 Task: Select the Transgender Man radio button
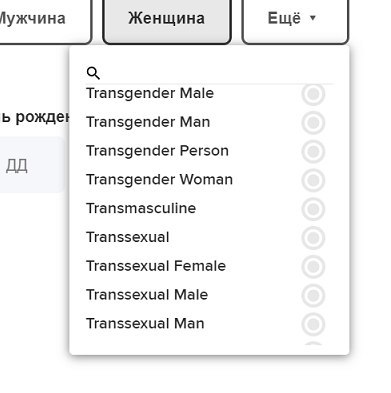point(313,123)
